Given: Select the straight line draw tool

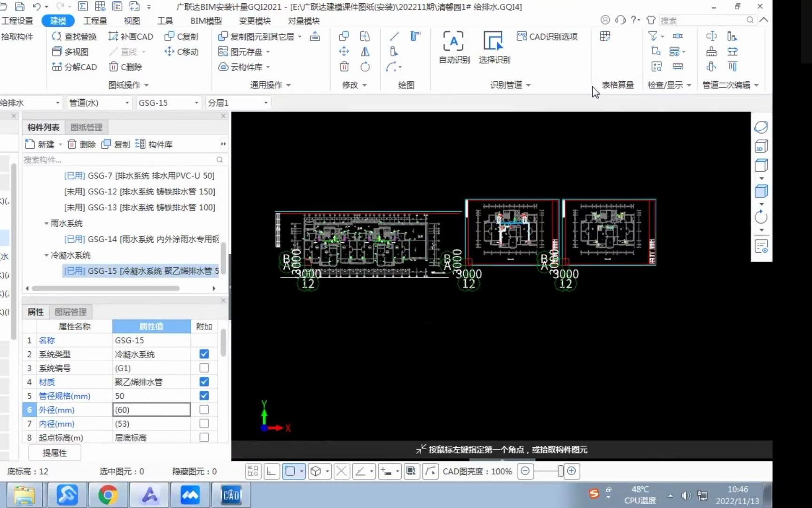Looking at the screenshot, I should click(394, 36).
